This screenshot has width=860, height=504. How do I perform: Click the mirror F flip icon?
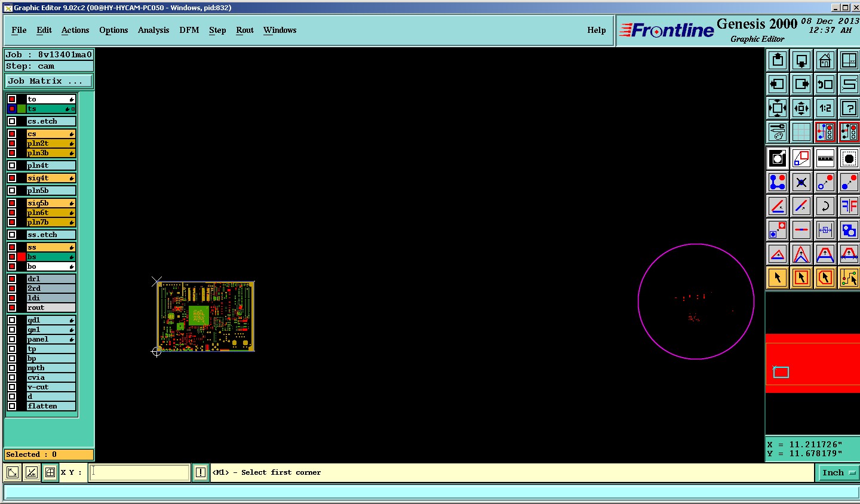pyautogui.click(x=849, y=206)
